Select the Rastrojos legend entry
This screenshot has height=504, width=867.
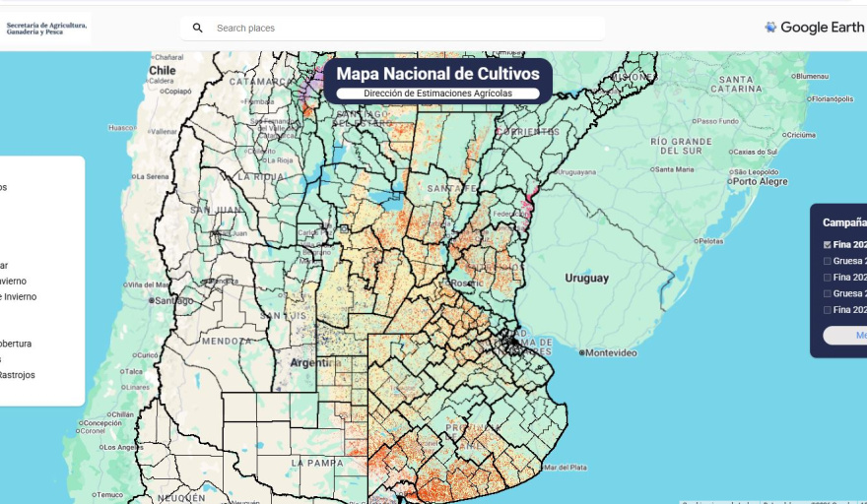[17, 375]
